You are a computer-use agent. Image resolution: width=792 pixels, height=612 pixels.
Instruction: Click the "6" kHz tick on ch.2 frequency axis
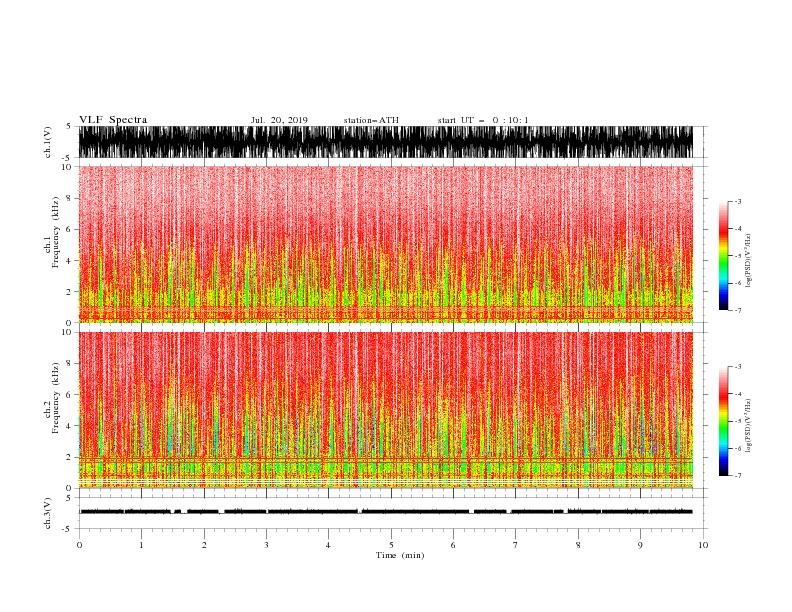pyautogui.click(x=71, y=395)
